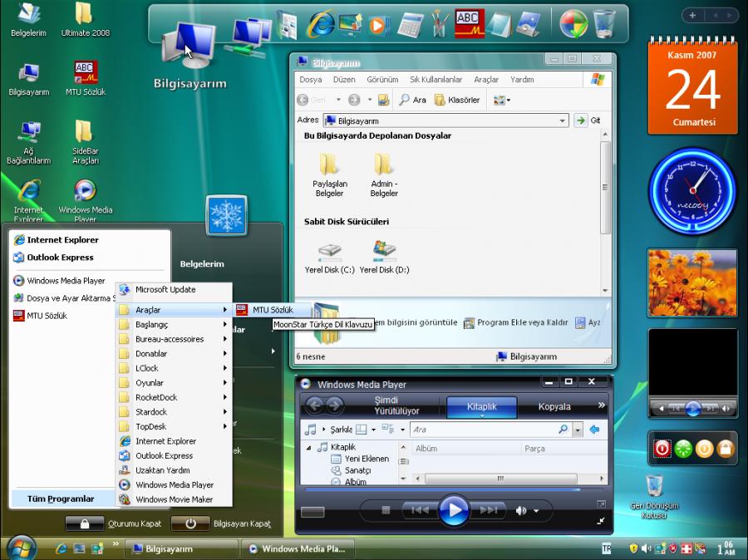Click the sidebar media gadget seek knob
Screen dimensions: 748x560
[692, 408]
